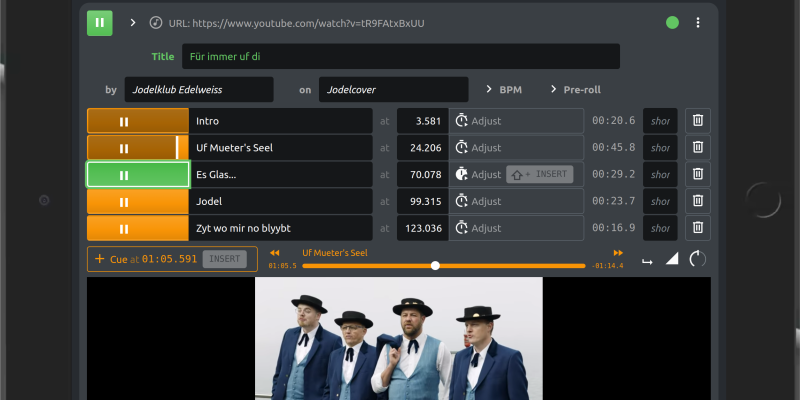The image size is (800, 400).
Task: Click the Jodel duration 00:23.7
Action: point(613,202)
